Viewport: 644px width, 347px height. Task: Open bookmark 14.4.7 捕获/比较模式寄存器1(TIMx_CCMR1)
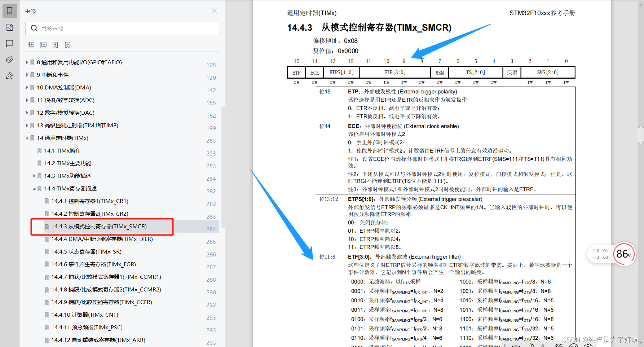106,277
